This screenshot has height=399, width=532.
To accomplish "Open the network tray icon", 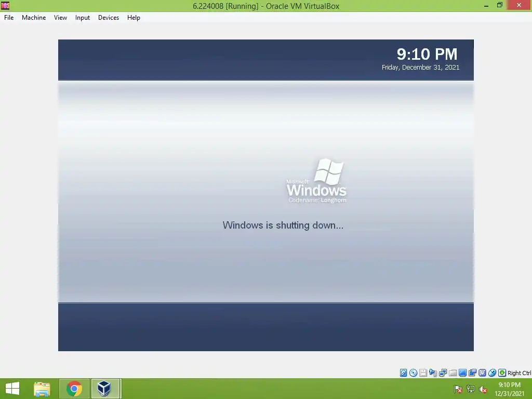I will pyautogui.click(x=471, y=389).
